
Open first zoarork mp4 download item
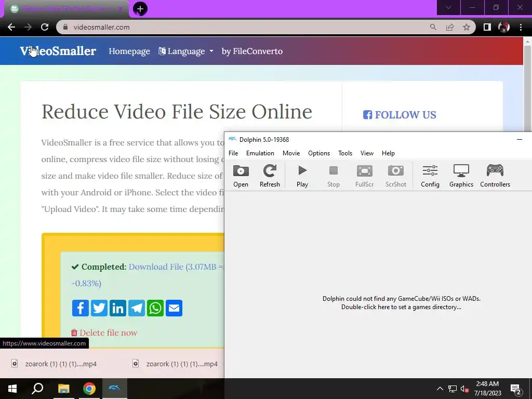tap(54, 364)
